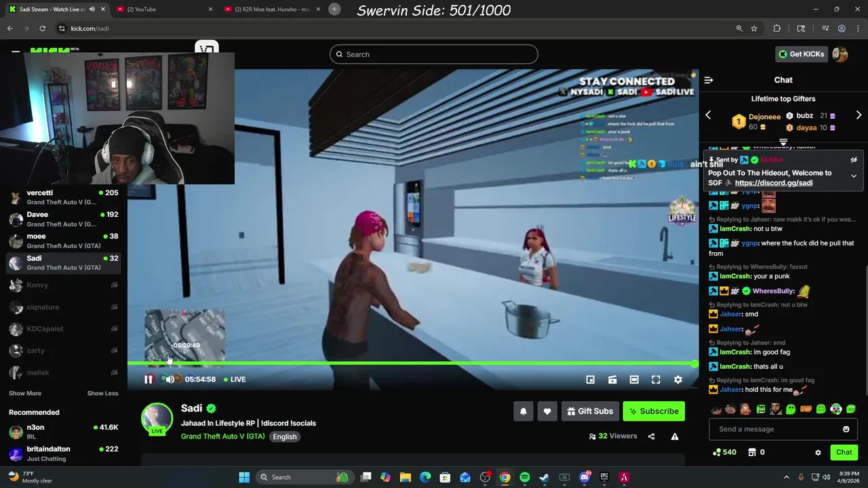
Task: Open recommended n3on channel
Action: (64, 432)
